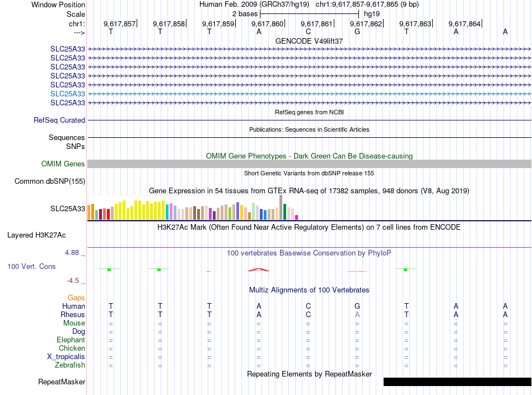Click '100 vertebrates Basewise Conservation by PhyloP' title

pos(309,253)
